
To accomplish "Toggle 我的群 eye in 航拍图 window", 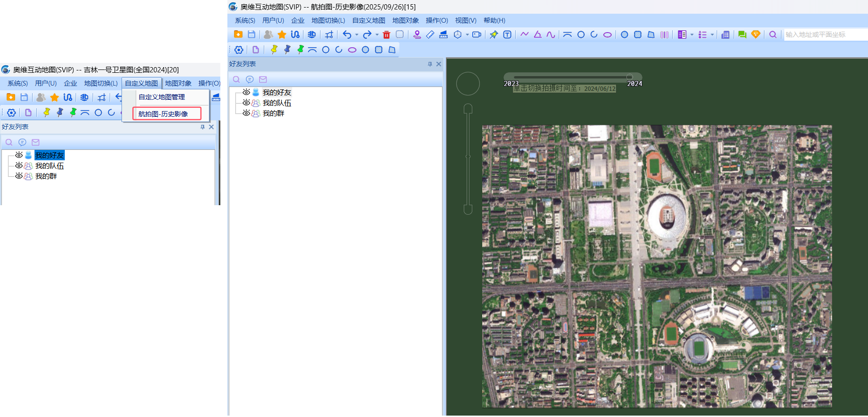I will coord(246,113).
